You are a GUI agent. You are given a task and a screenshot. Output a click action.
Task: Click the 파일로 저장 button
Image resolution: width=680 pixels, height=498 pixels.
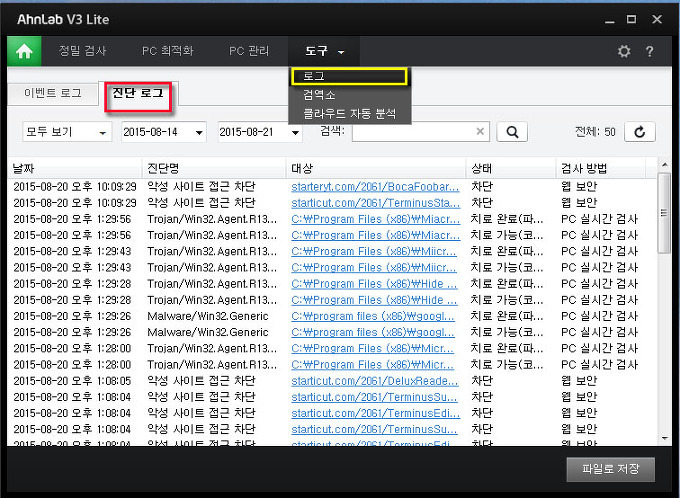pyautogui.click(x=610, y=469)
